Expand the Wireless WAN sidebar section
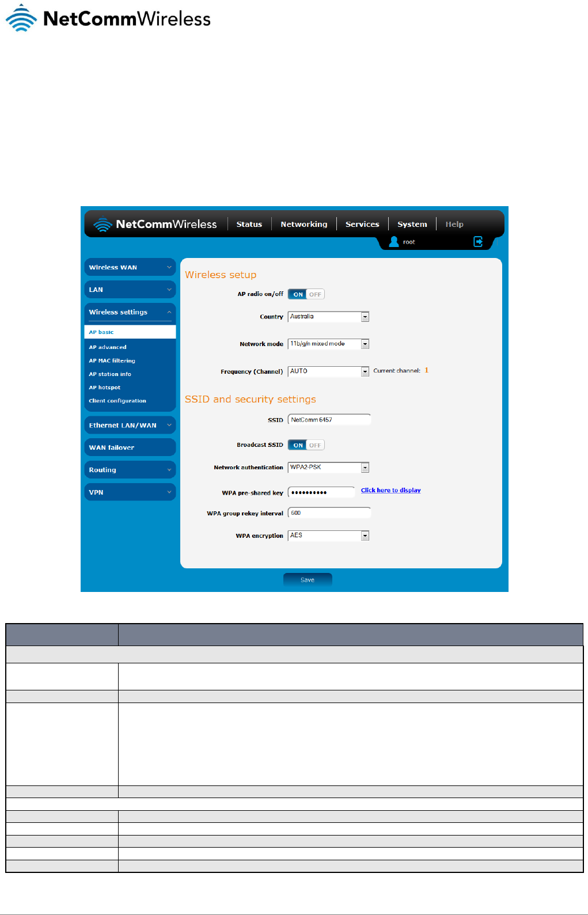This screenshot has width=588, height=915. [130, 267]
